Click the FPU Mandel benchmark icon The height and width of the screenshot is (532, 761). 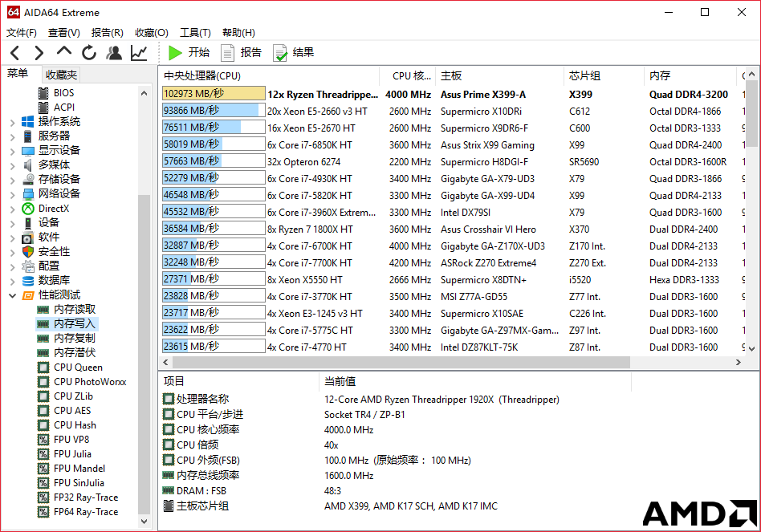tap(43, 469)
